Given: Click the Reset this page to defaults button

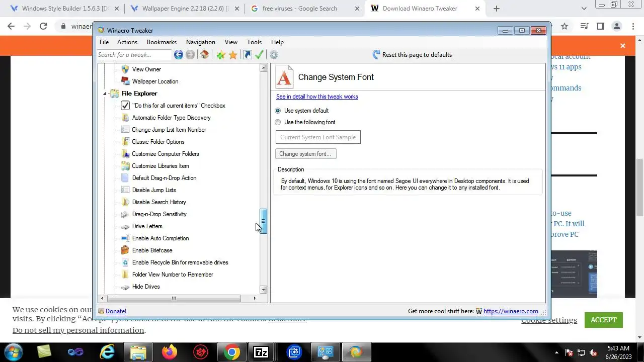Looking at the screenshot, I should 412,55.
